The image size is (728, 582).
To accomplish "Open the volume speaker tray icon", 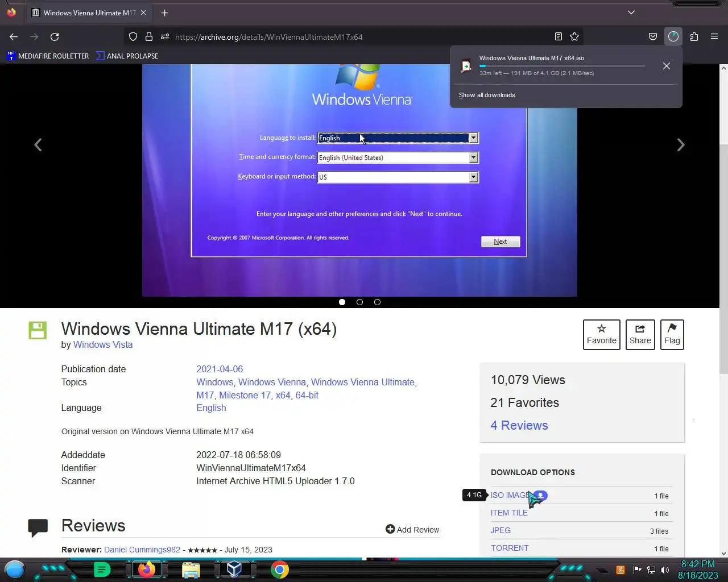I will [x=664, y=570].
